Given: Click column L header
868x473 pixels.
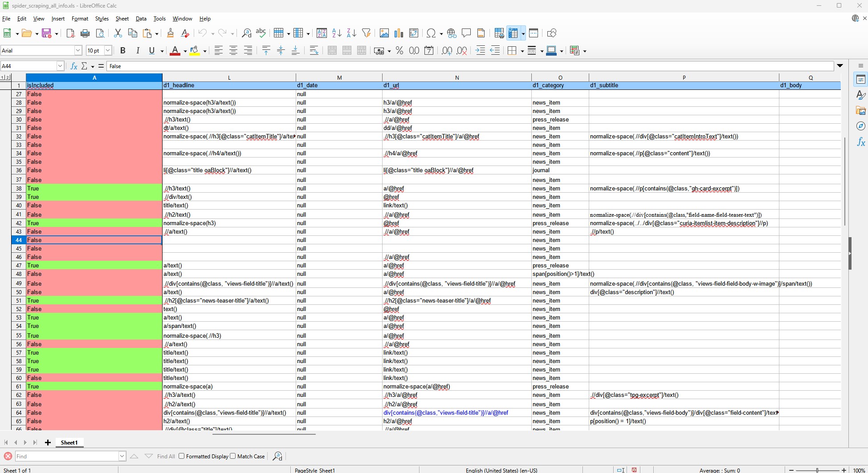Looking at the screenshot, I should coord(229,78).
